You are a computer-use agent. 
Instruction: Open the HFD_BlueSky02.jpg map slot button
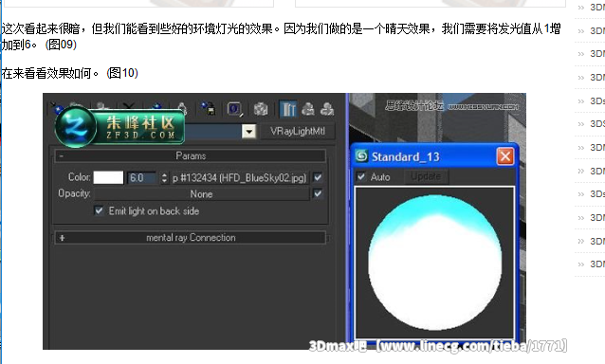click(240, 178)
